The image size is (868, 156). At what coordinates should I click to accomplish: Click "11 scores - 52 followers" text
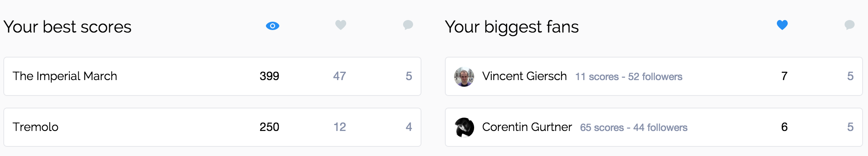pyautogui.click(x=629, y=77)
